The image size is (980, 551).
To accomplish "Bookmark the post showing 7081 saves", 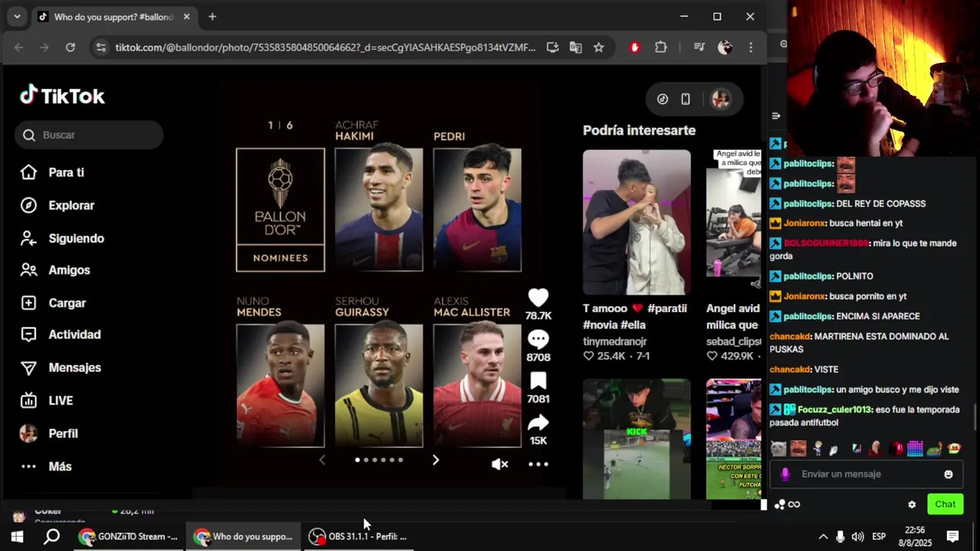I will [x=538, y=381].
